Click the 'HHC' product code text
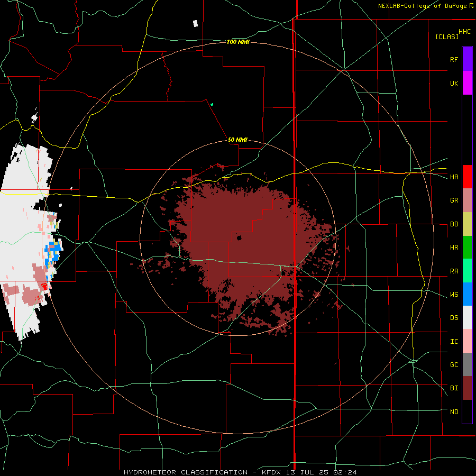476x476 pixels. pos(464,32)
